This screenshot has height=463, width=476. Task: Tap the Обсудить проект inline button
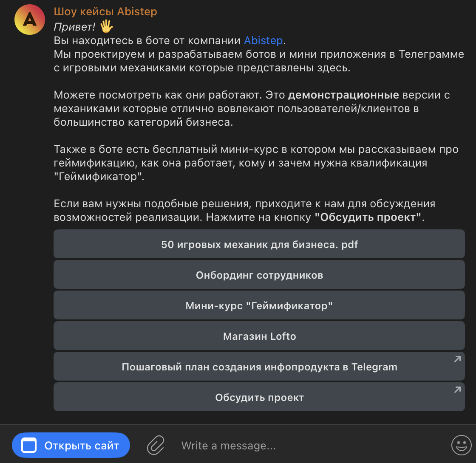point(259,398)
